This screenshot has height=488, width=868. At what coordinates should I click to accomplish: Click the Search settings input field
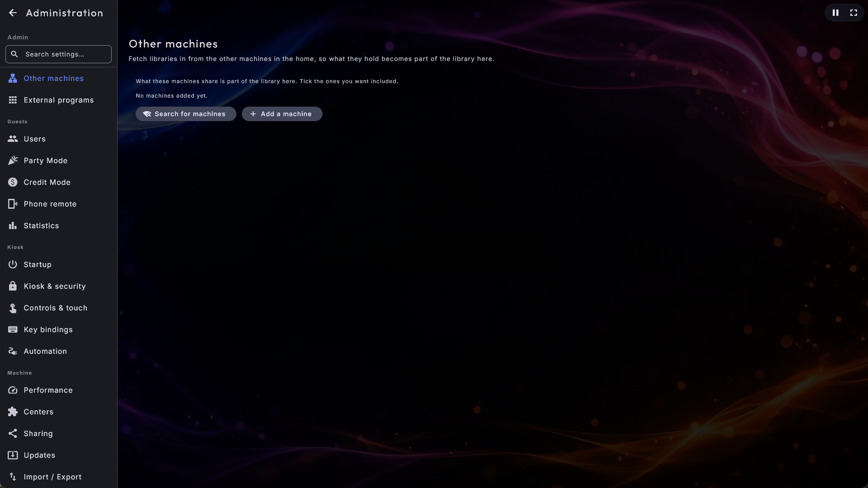pyautogui.click(x=58, y=54)
